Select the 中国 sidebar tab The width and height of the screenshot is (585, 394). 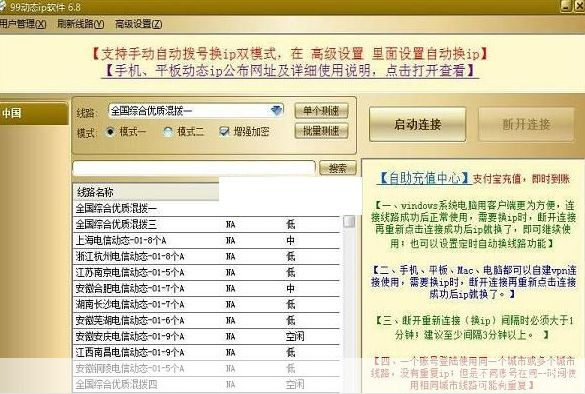point(34,113)
